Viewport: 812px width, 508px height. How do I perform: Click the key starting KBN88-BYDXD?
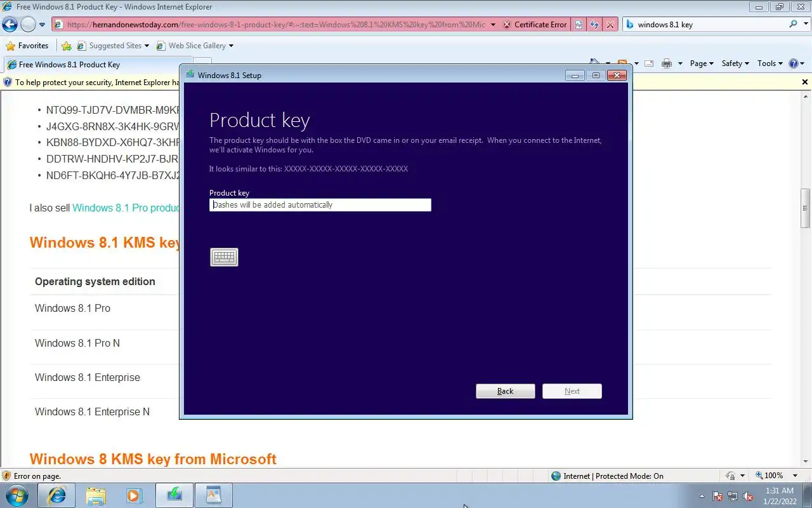click(113, 143)
